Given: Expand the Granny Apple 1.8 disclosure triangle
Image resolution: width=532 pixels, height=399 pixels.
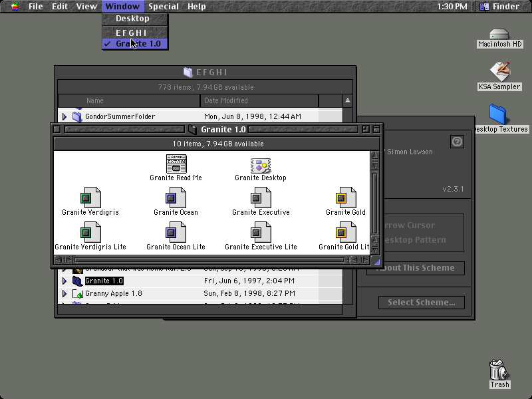Looking at the screenshot, I should tap(65, 293).
